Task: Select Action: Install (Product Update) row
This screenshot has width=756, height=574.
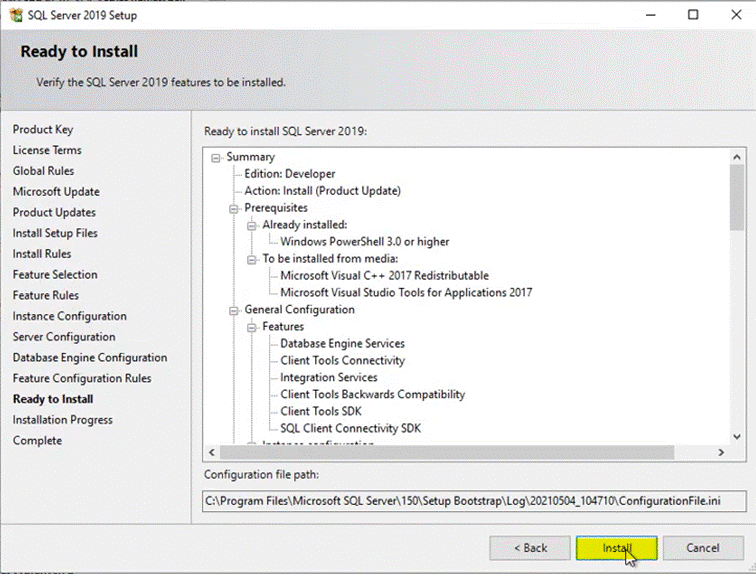Action: (x=323, y=191)
